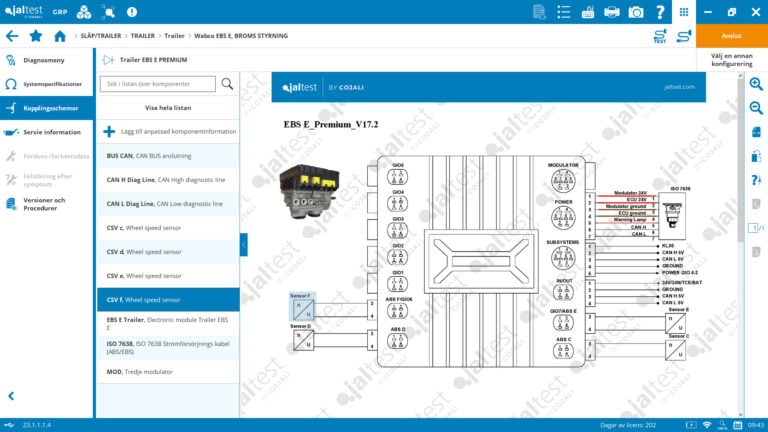The width and height of the screenshot is (768, 432).
Task: Take a screenshot with camera icon
Action: click(636, 12)
